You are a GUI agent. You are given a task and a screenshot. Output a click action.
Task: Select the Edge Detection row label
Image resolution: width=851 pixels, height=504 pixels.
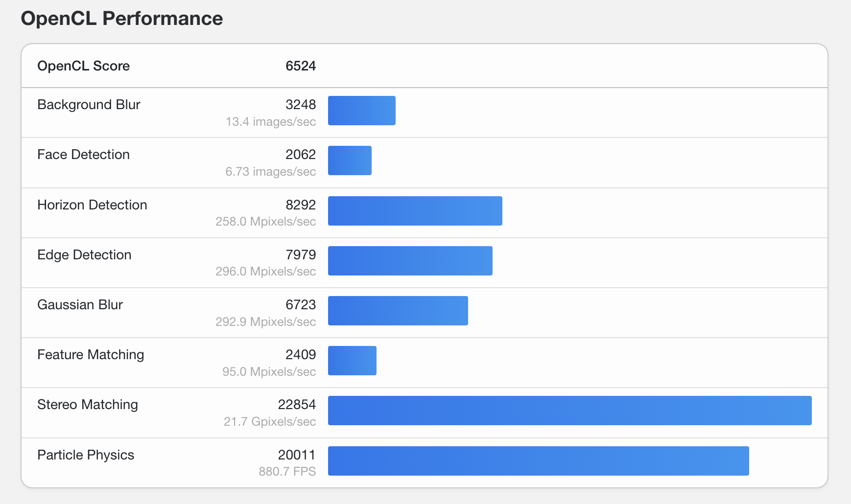coord(84,255)
